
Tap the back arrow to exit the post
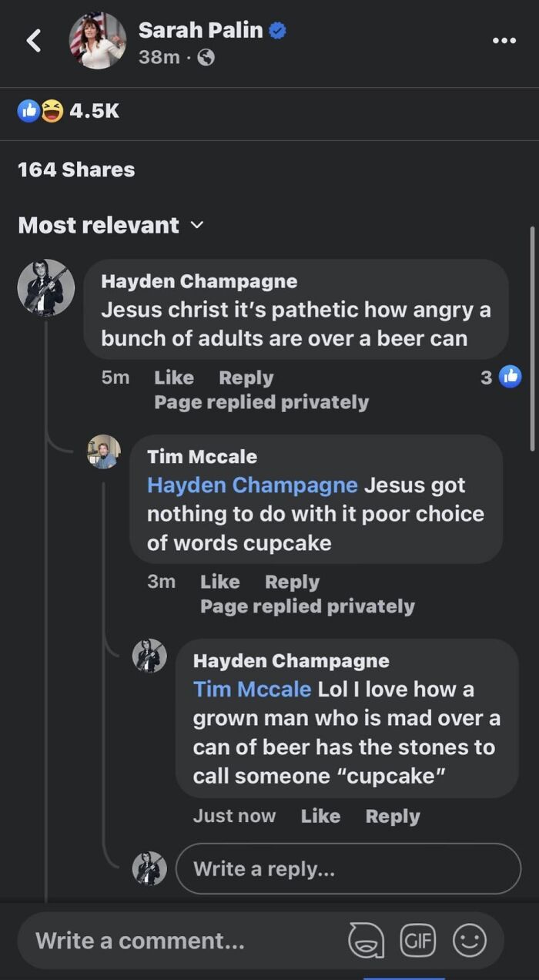[32, 40]
